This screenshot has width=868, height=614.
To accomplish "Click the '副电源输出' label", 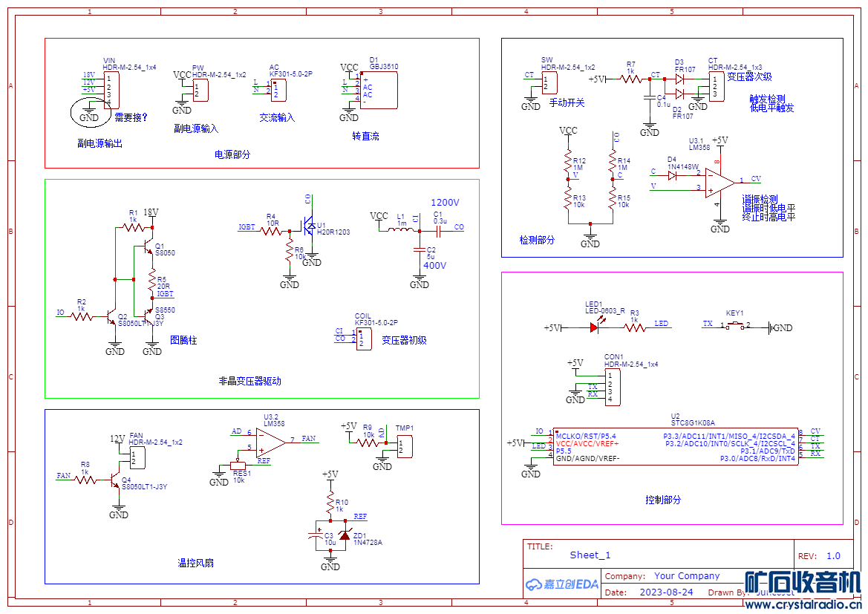I will pos(99,143).
